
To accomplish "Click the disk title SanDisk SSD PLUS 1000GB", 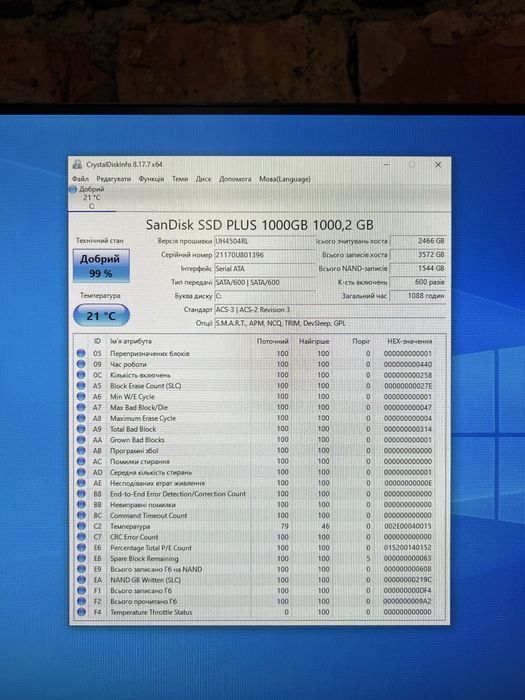I will (x=259, y=225).
